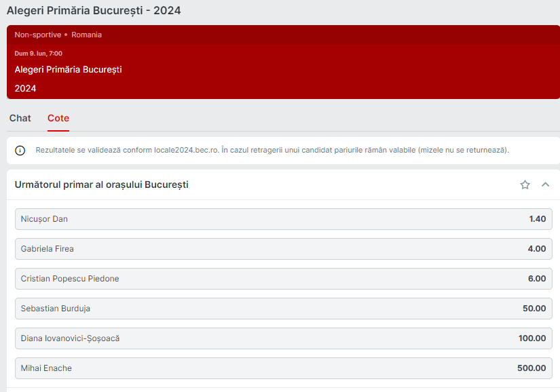Switch to the Chat tab
The width and height of the screenshot is (560, 392).
click(20, 118)
